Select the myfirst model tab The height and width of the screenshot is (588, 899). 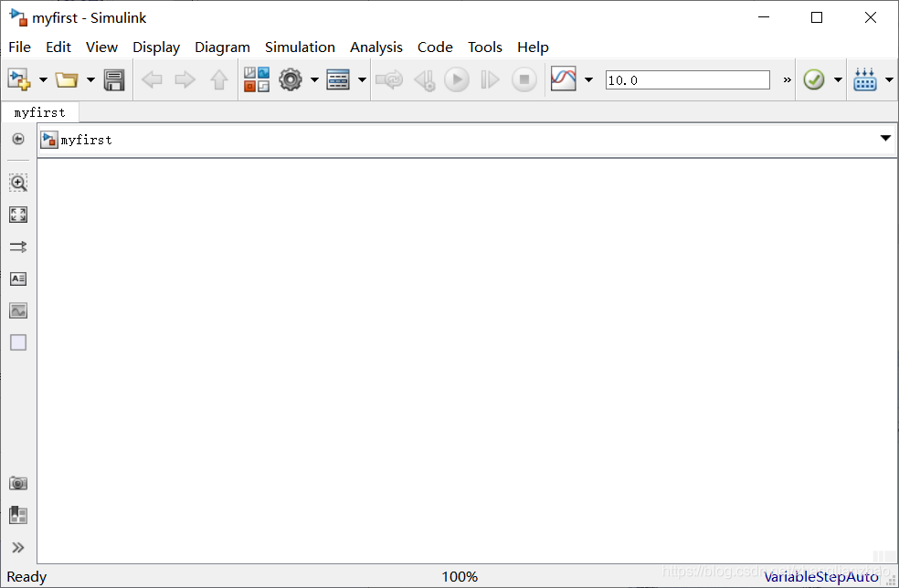pos(40,112)
